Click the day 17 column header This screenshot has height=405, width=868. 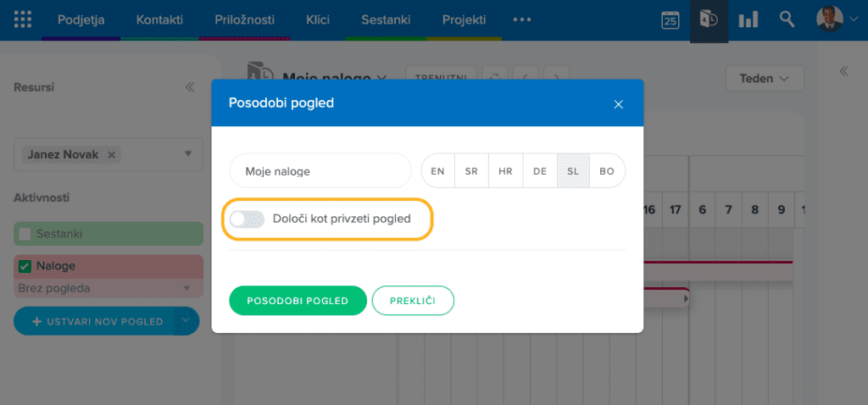tap(676, 209)
